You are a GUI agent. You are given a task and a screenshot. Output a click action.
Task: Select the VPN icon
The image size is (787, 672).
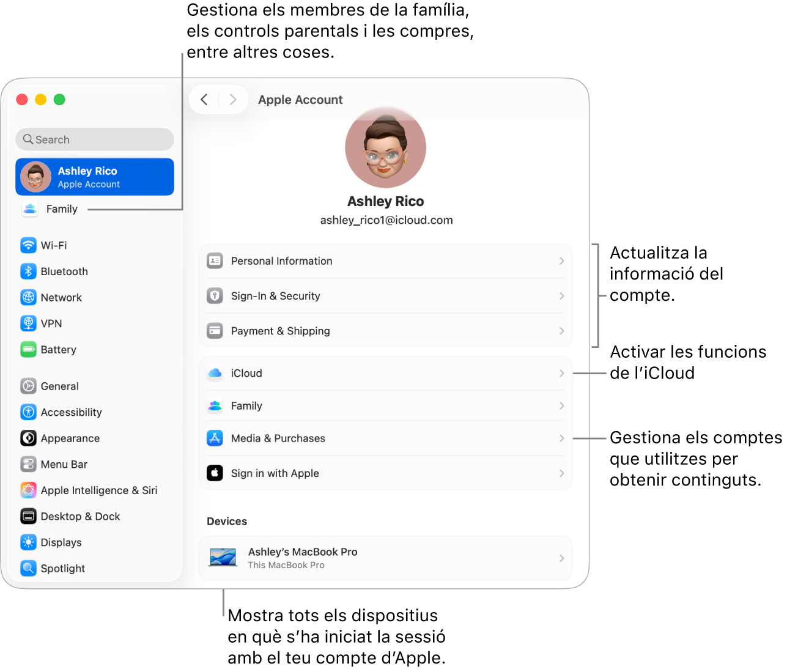29,323
